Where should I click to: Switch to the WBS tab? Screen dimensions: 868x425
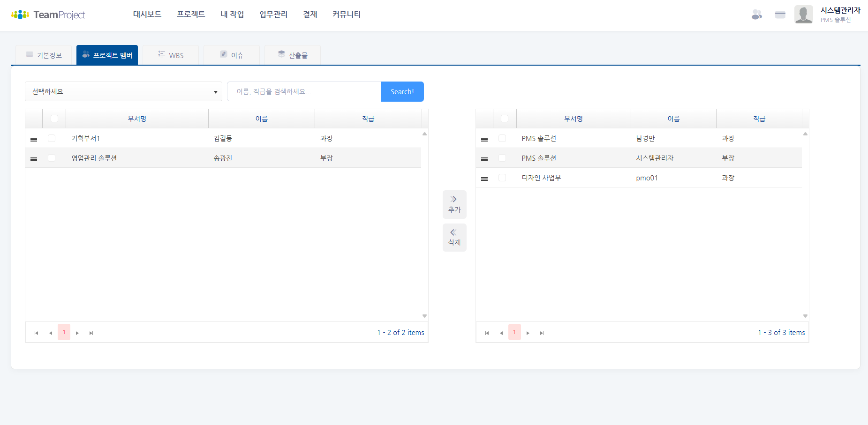click(171, 55)
